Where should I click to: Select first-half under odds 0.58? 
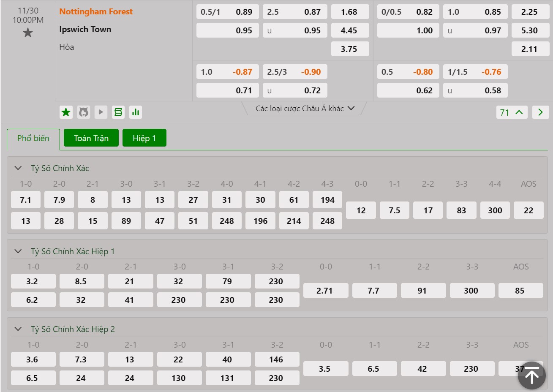475,90
